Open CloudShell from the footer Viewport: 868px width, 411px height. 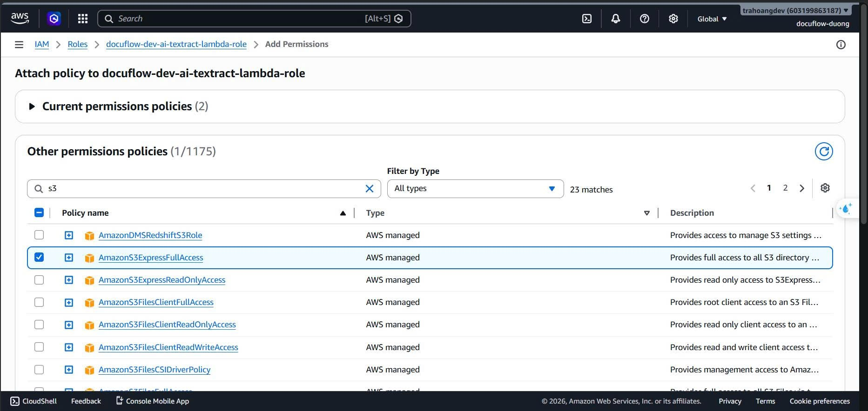(34, 401)
